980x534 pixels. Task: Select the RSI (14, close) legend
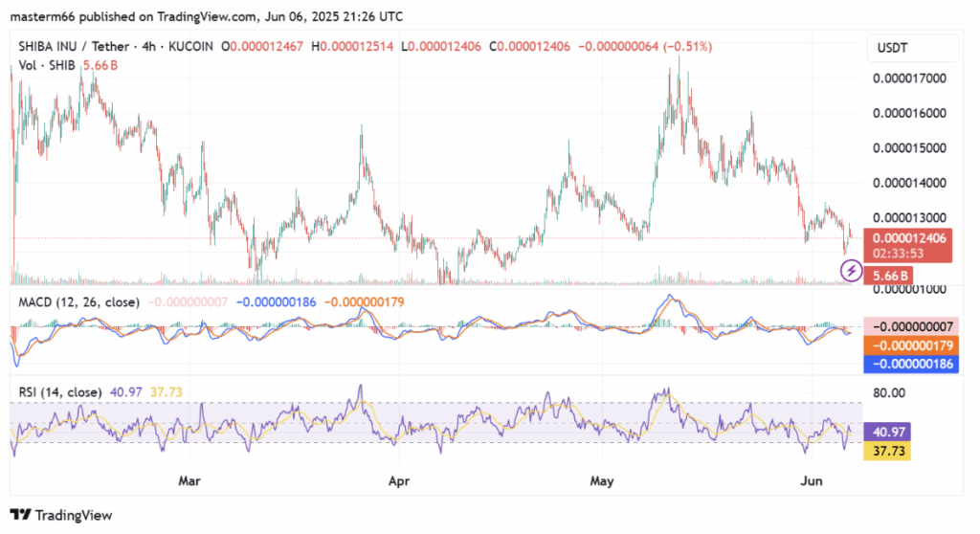point(60,392)
